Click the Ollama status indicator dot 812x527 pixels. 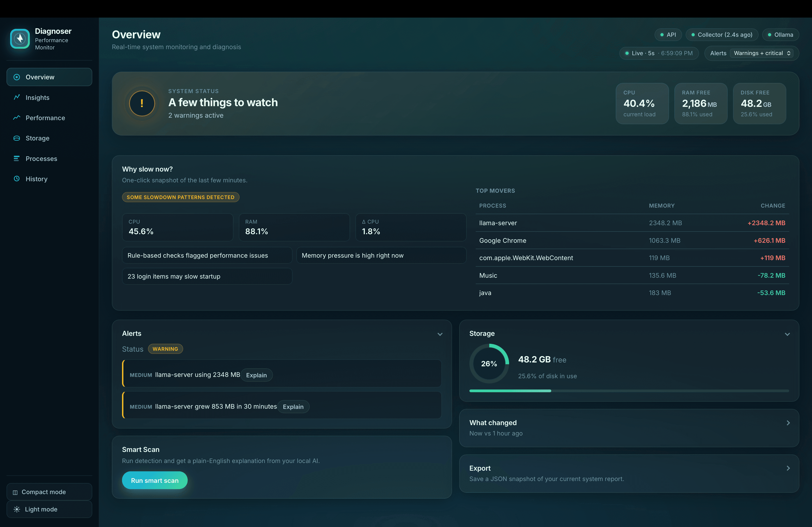(x=769, y=35)
